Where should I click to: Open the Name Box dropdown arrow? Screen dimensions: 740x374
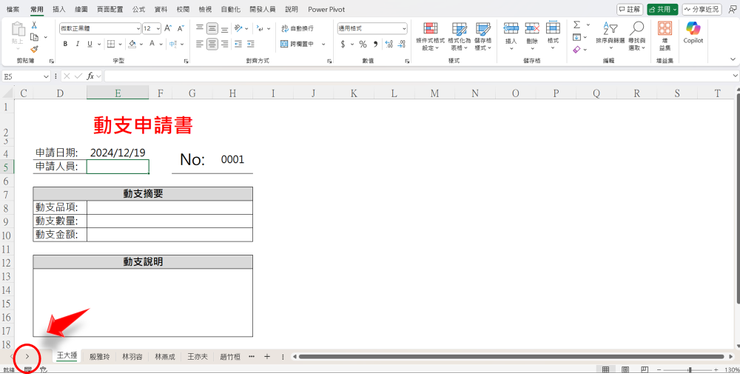(x=46, y=76)
